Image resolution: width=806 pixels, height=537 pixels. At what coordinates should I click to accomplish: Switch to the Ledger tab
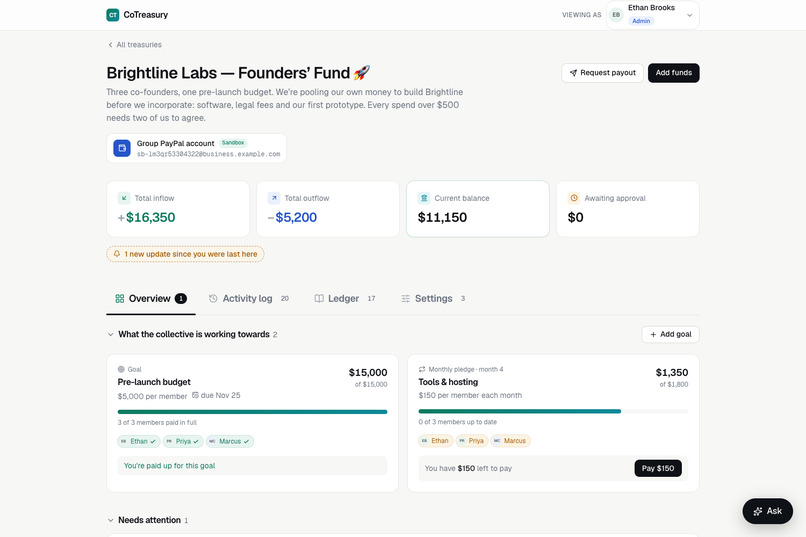tap(344, 299)
